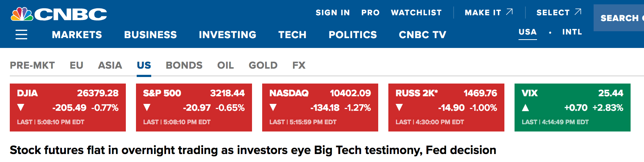Screen dimensions: 644x162
Task: Switch to the GOLD tab
Action: (x=263, y=65)
